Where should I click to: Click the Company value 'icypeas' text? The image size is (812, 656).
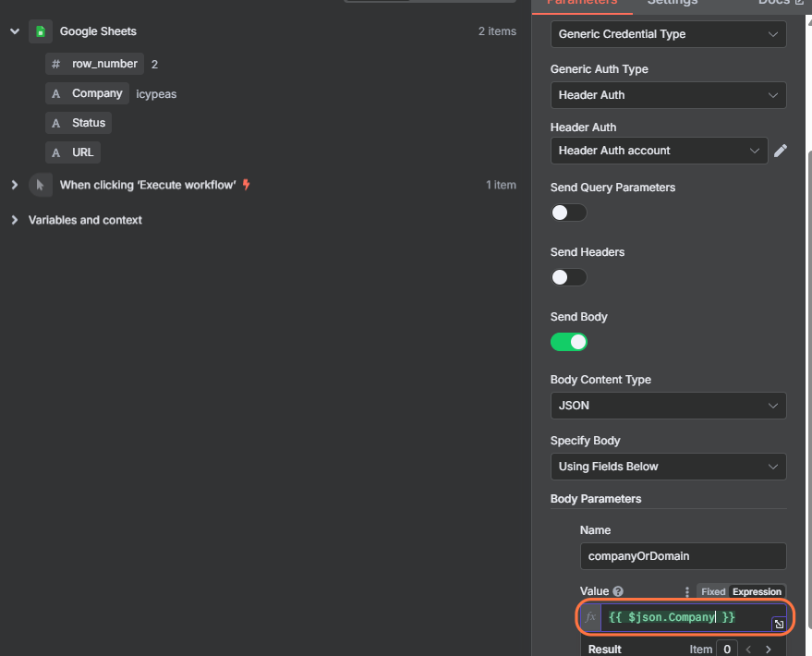156,93
